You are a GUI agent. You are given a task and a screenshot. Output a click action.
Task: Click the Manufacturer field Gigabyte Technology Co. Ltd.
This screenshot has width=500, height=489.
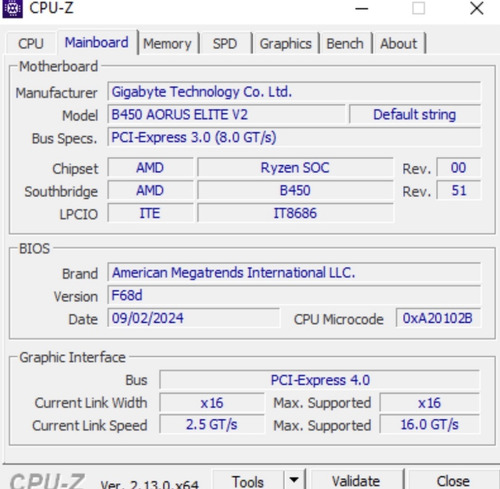tap(294, 92)
